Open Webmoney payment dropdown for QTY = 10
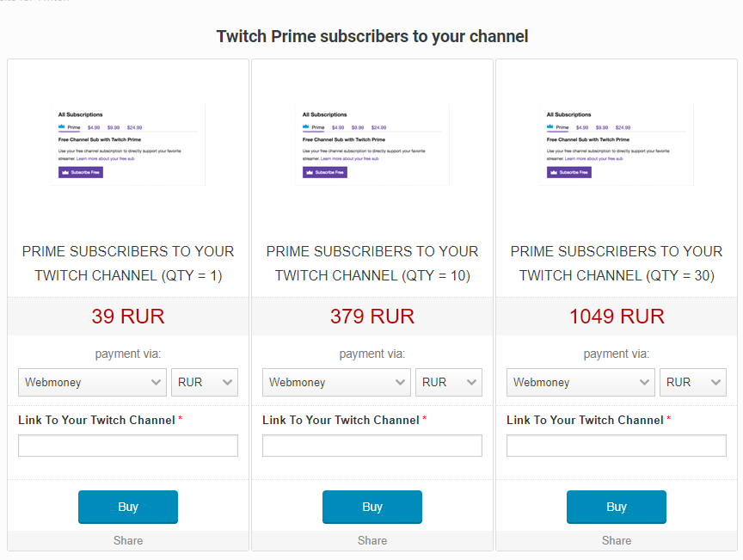Viewport: 743px width, 560px height. click(337, 383)
